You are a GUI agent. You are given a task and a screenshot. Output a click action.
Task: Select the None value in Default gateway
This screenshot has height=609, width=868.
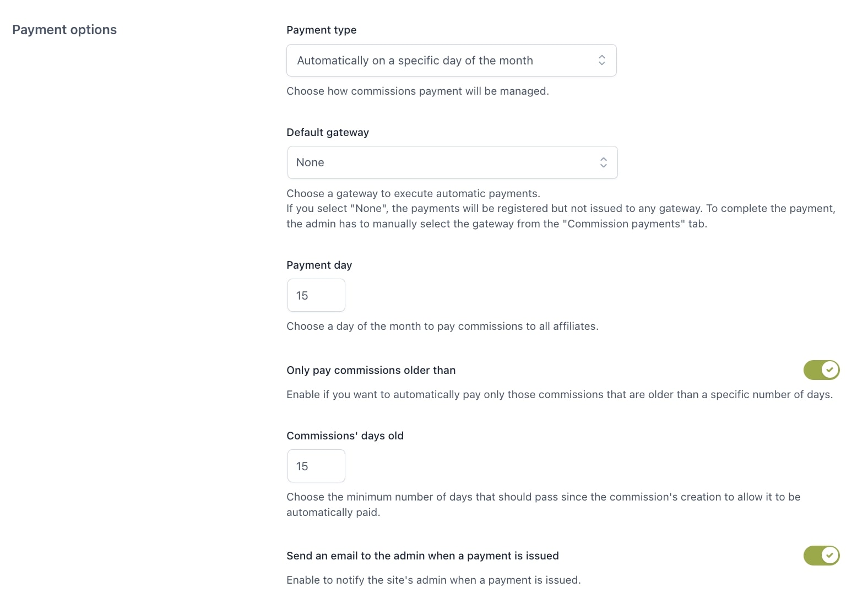point(310,162)
